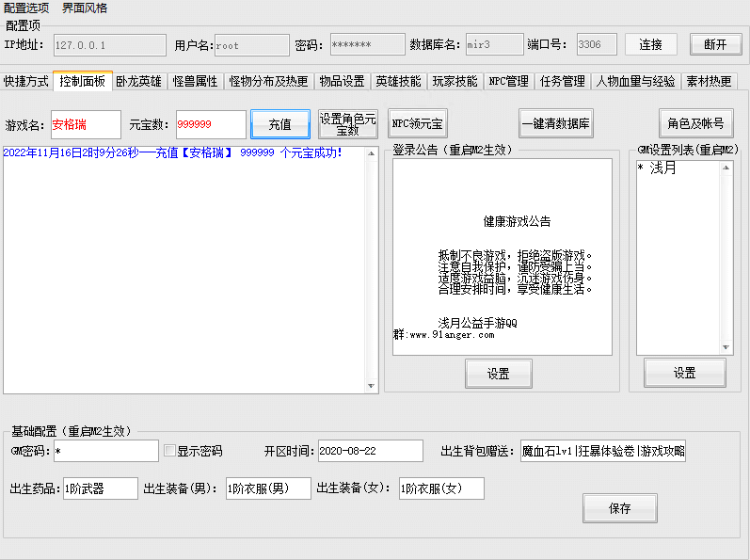Open 角色及帐号
The height and width of the screenshot is (560, 750).
click(695, 123)
